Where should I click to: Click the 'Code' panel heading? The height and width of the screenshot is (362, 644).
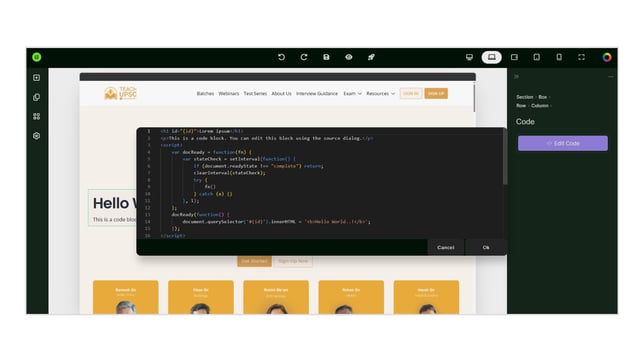tap(525, 122)
